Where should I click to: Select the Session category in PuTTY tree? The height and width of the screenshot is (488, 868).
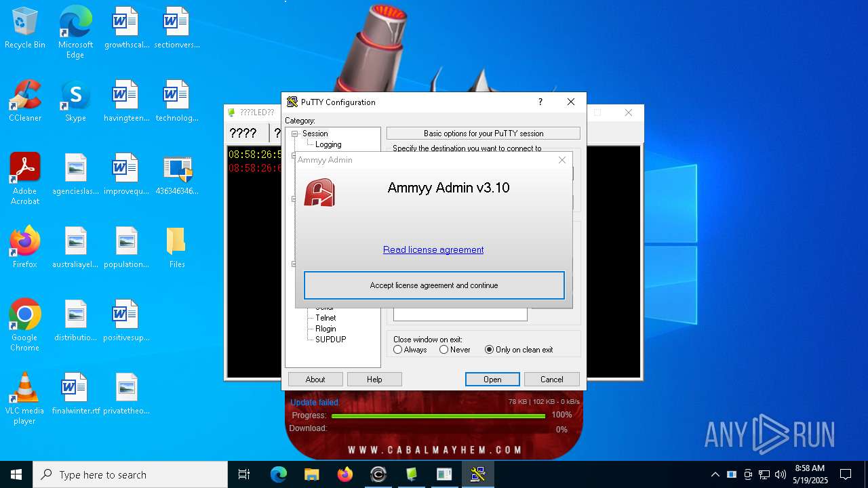315,134
